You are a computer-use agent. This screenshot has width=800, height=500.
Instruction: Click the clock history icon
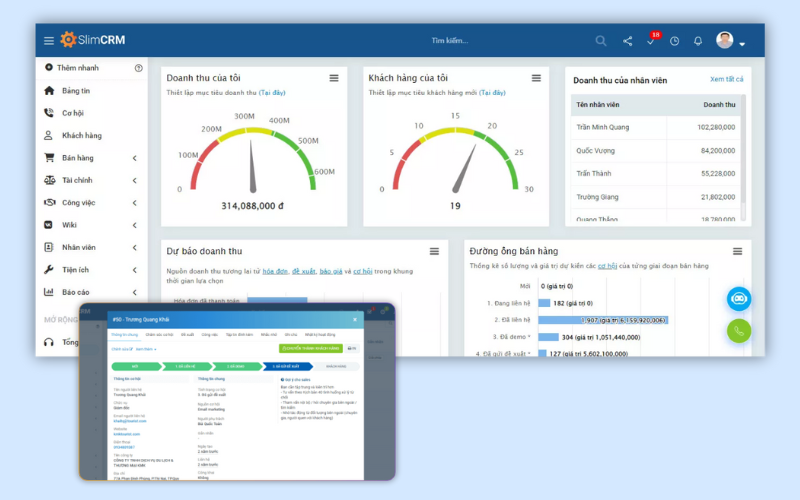pos(674,41)
